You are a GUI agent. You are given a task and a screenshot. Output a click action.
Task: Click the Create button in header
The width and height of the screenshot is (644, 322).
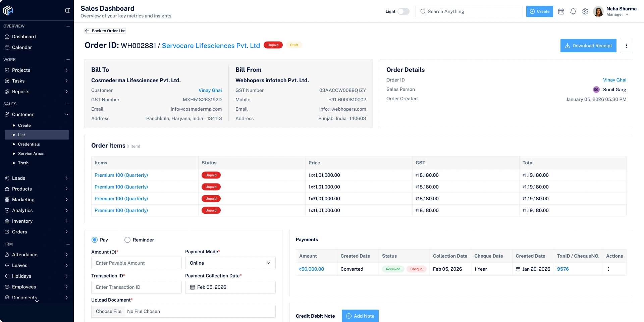click(x=540, y=11)
